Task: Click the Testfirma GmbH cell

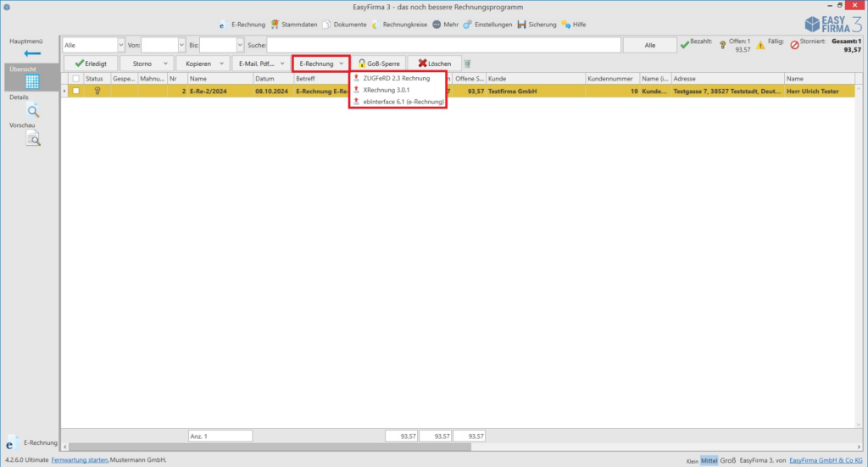Action: point(536,91)
